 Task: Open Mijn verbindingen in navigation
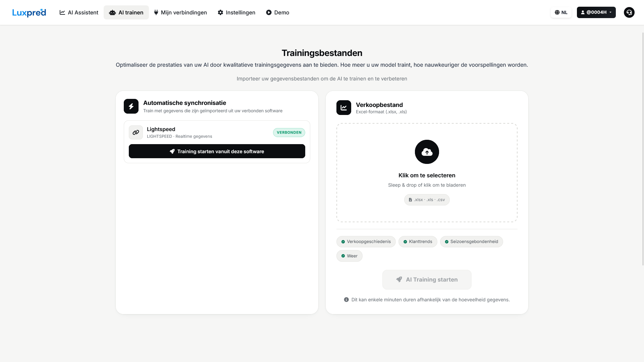[180, 12]
